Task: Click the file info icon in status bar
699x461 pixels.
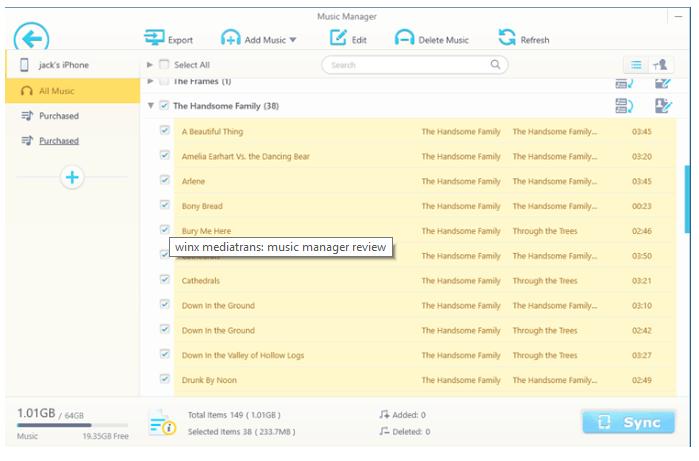Action: (162, 423)
